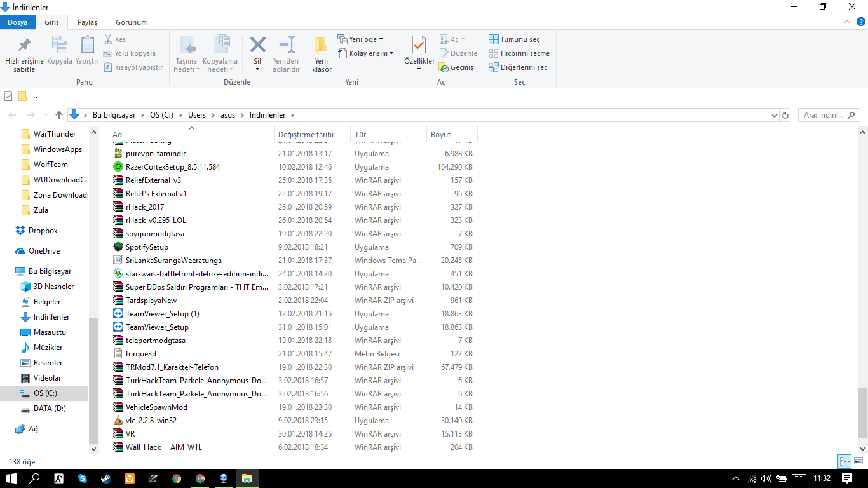This screenshot has height=488, width=868.
Task: Sort by the Değiştirme tarihi column
Action: [x=312, y=135]
